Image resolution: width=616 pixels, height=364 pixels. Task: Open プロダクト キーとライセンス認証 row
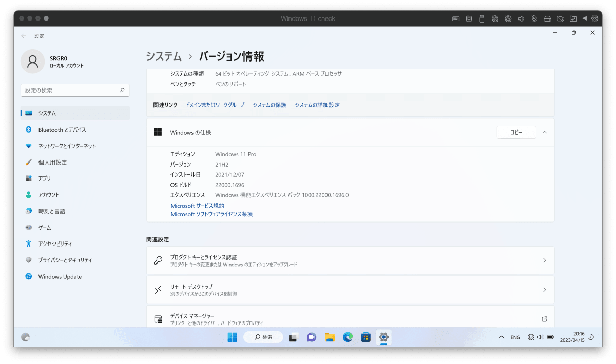tap(350, 260)
